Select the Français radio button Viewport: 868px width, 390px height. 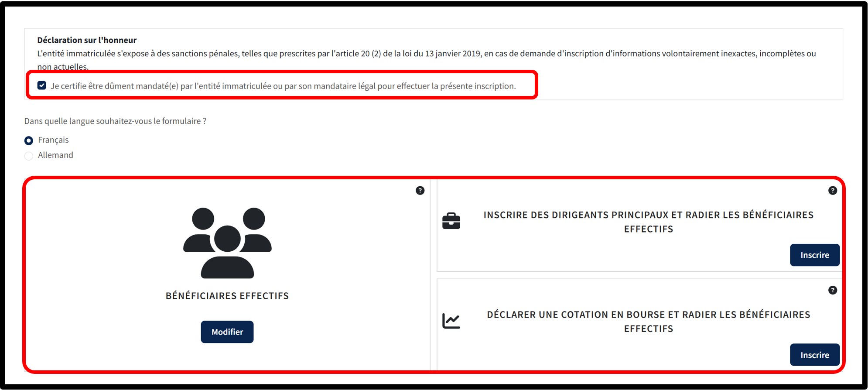(29, 140)
